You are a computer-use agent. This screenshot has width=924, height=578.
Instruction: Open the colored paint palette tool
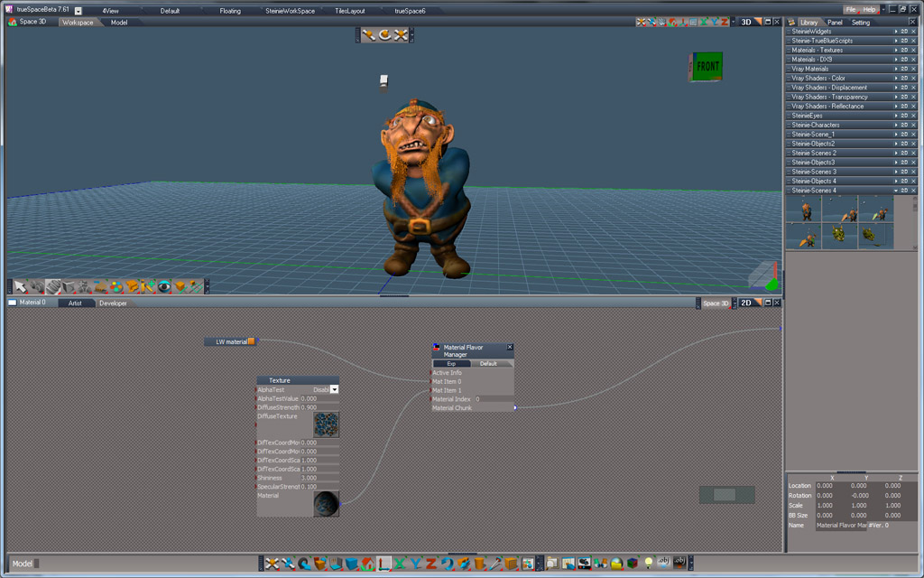point(116,286)
